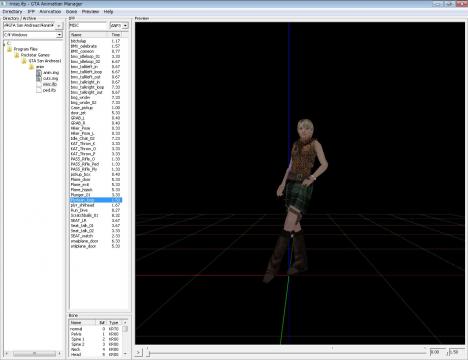
Task: Select the Spine 1 bone row
Action: pos(95,339)
